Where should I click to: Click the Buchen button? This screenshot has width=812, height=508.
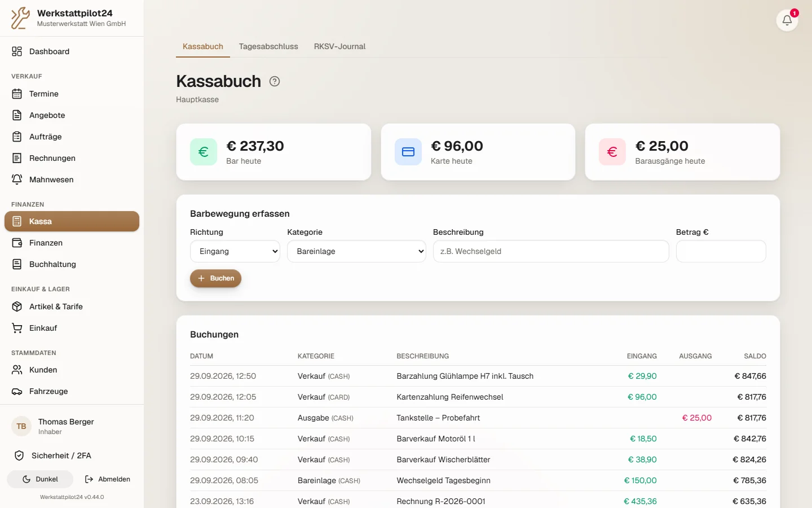(x=215, y=278)
